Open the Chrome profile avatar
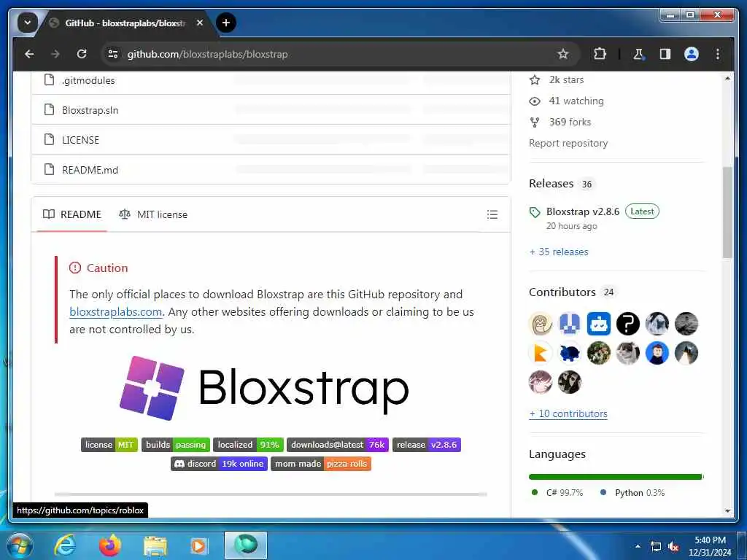Viewport: 747px width, 560px height. [692, 54]
